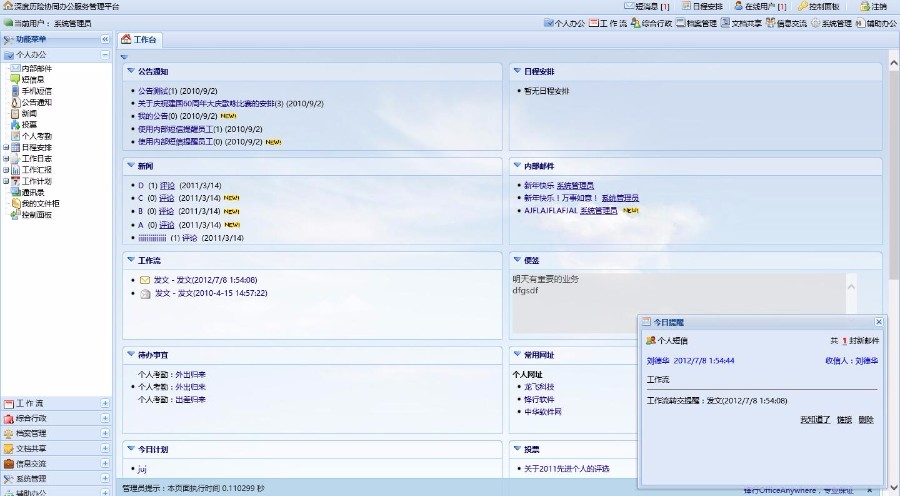Image resolution: width=900 pixels, height=496 pixels.
Task: Collapse the 功能菜单 sidebar with double-arrow button
Action: coord(105,39)
